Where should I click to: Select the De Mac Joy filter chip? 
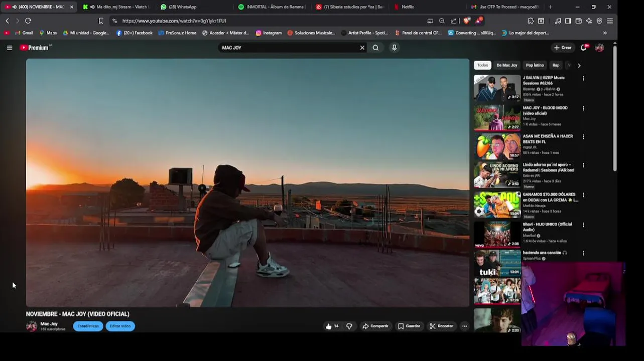point(506,65)
